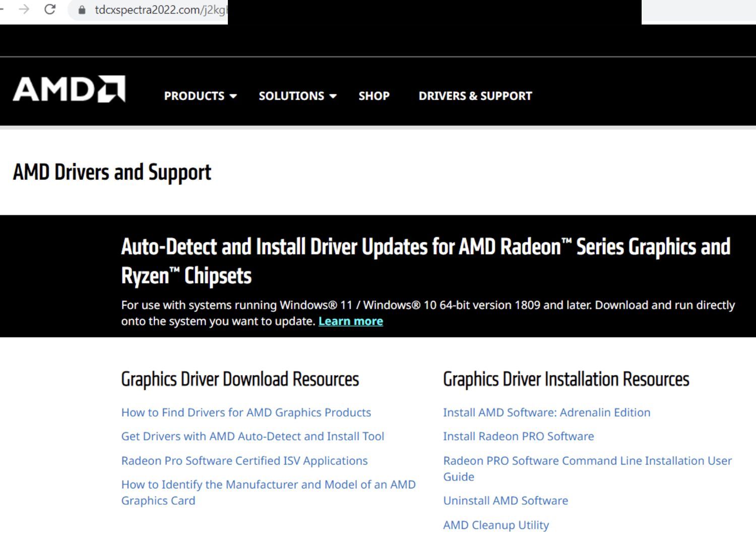
Task: Open the Shop menu item
Action: 374,96
